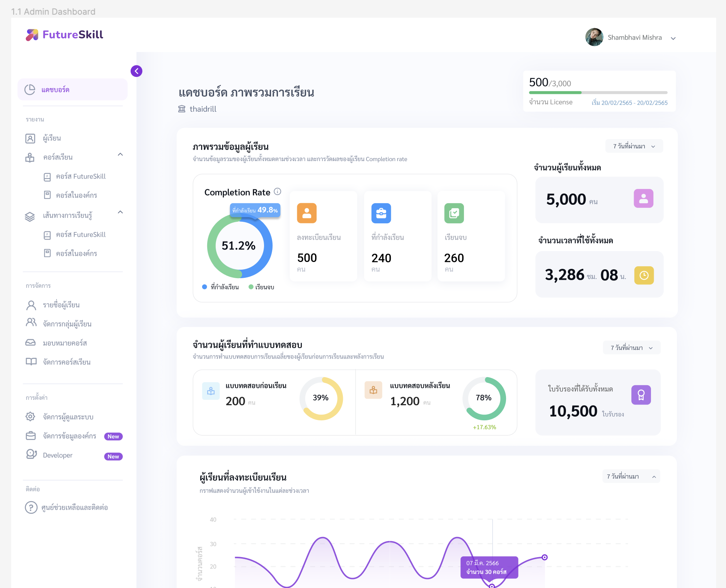
Task: Click the question mark help icon
Action: [31, 507]
